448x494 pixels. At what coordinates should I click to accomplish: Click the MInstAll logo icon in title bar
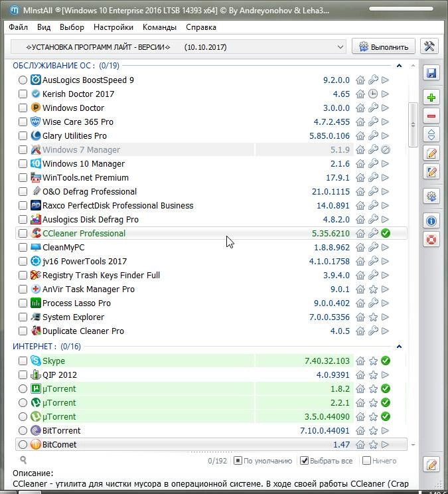14,10
